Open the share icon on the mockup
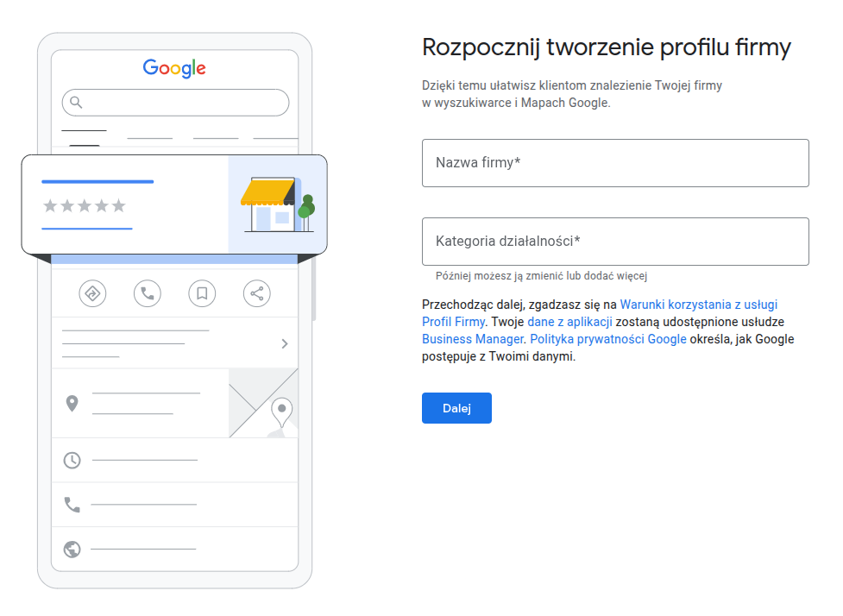This screenshot has width=843, height=616. (256, 293)
